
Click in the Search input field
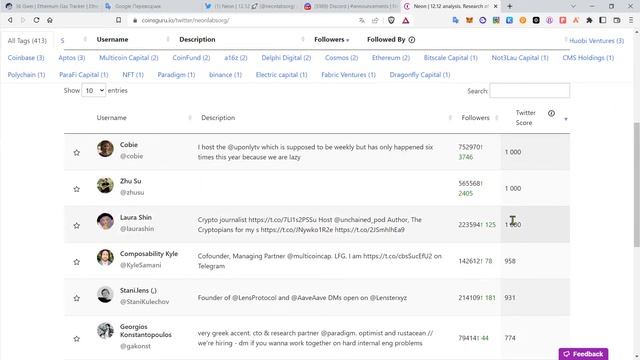click(x=530, y=91)
